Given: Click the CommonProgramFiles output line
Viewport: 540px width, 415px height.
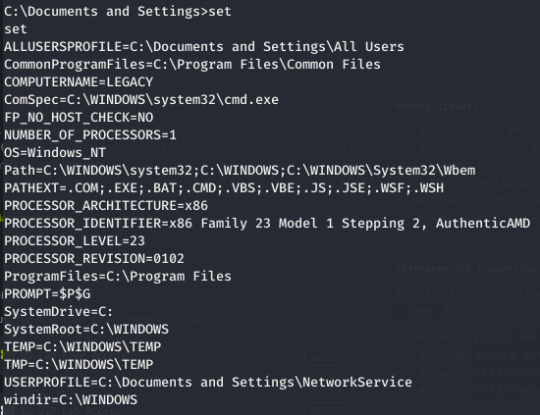Looking at the screenshot, I should pos(192,65).
